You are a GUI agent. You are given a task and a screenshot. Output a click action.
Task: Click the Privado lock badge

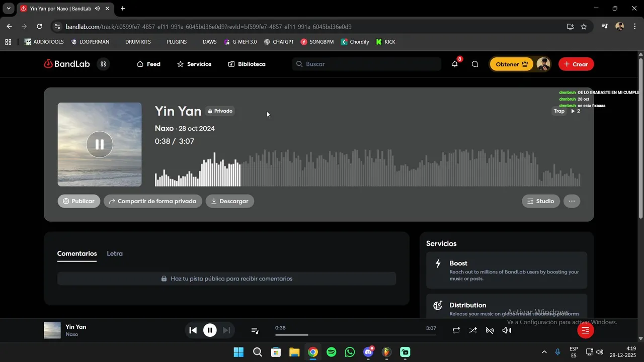point(219,111)
